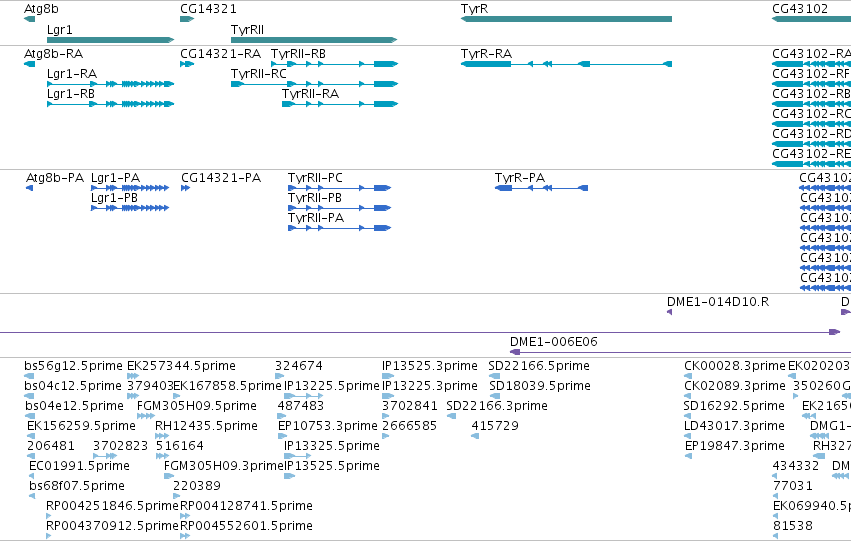The width and height of the screenshot is (851, 541).
Task: Click the 324674 feature label
Action: pyautogui.click(x=299, y=366)
